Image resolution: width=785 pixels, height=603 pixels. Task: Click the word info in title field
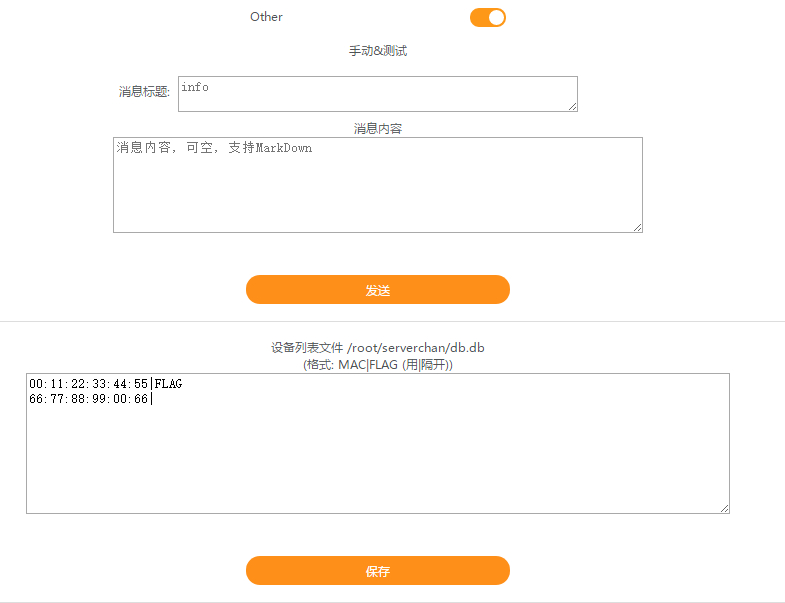click(x=195, y=87)
